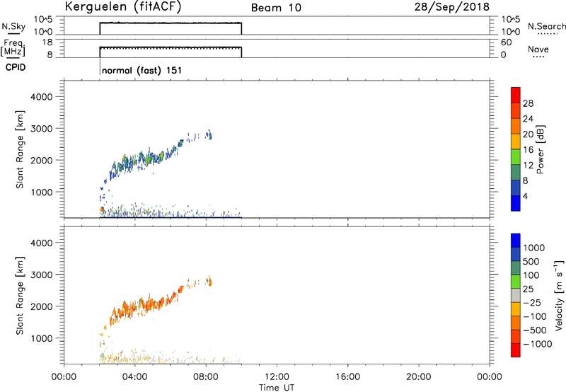Click the "-1000" label on velocity colorbar

click(538, 344)
